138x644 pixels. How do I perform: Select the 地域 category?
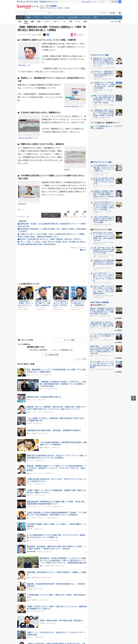coord(85,21)
